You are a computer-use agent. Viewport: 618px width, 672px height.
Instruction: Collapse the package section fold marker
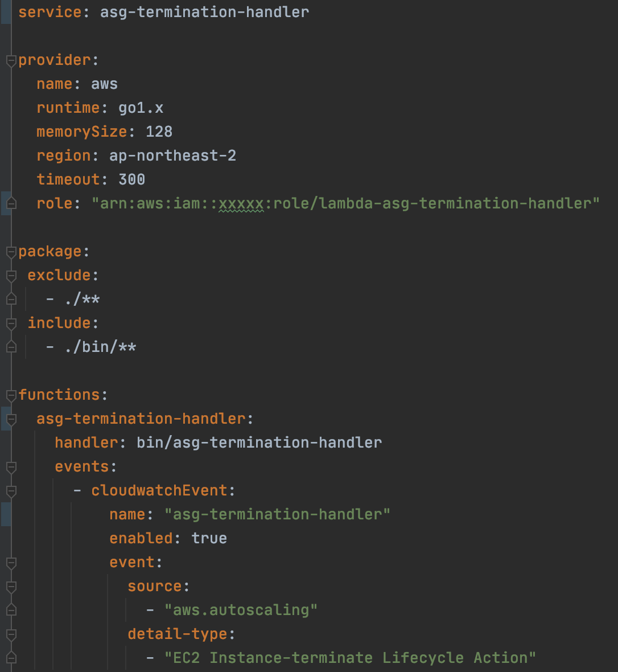pos(11,253)
